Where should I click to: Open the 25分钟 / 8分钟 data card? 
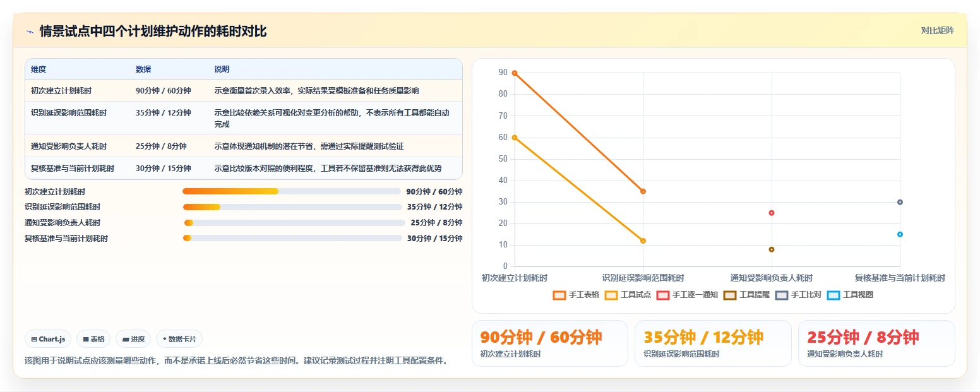[x=876, y=343]
